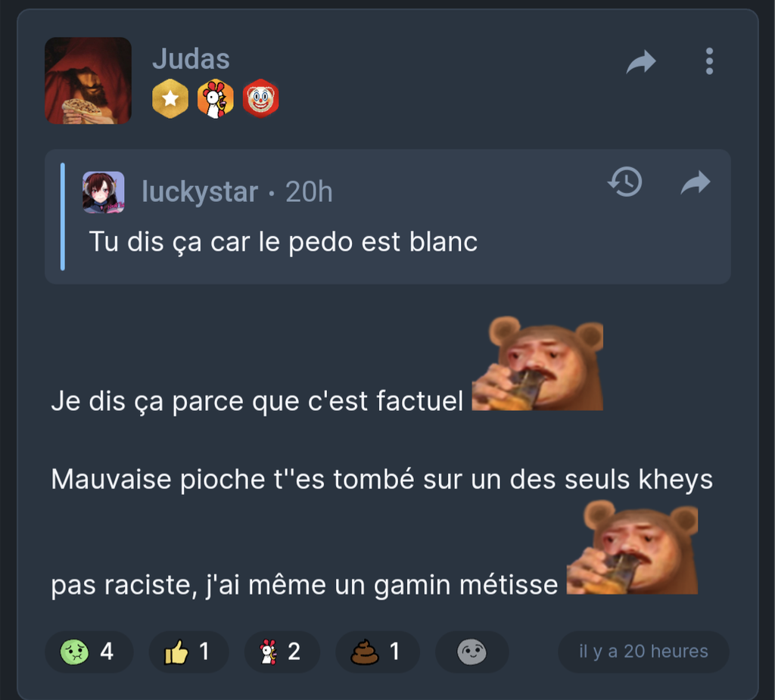Click the Judas username
775x700 pixels.
(x=191, y=59)
